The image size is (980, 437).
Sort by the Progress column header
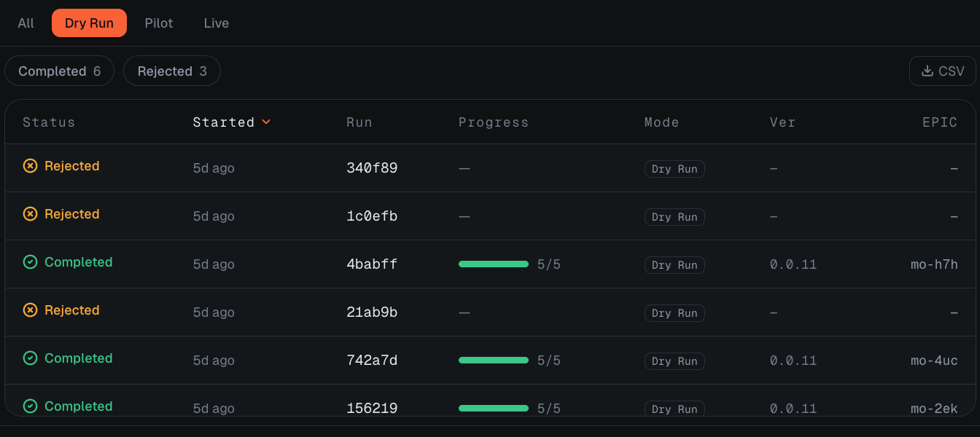pyautogui.click(x=494, y=122)
